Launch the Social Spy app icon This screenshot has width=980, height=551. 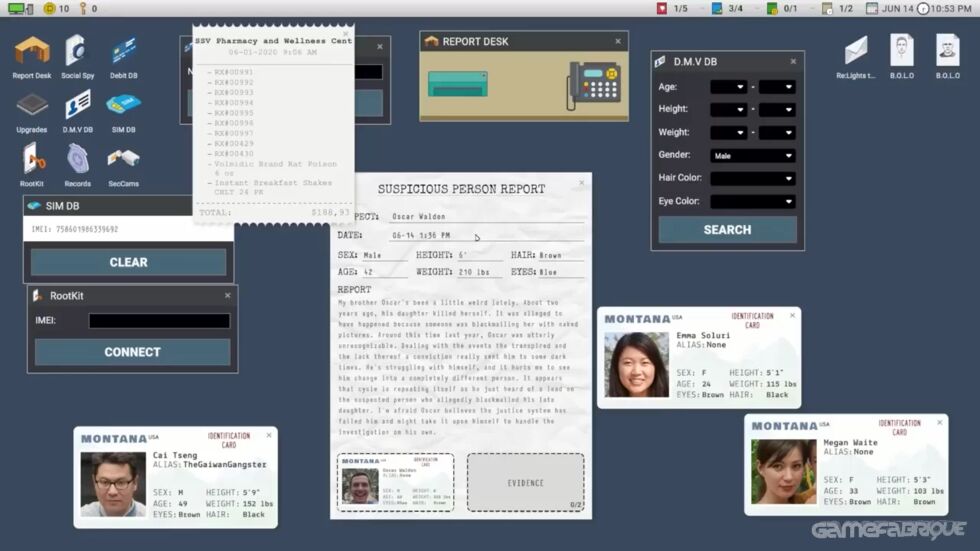(x=78, y=57)
